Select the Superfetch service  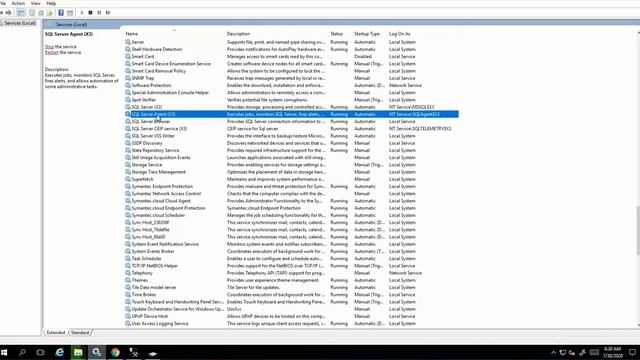[292, 179]
